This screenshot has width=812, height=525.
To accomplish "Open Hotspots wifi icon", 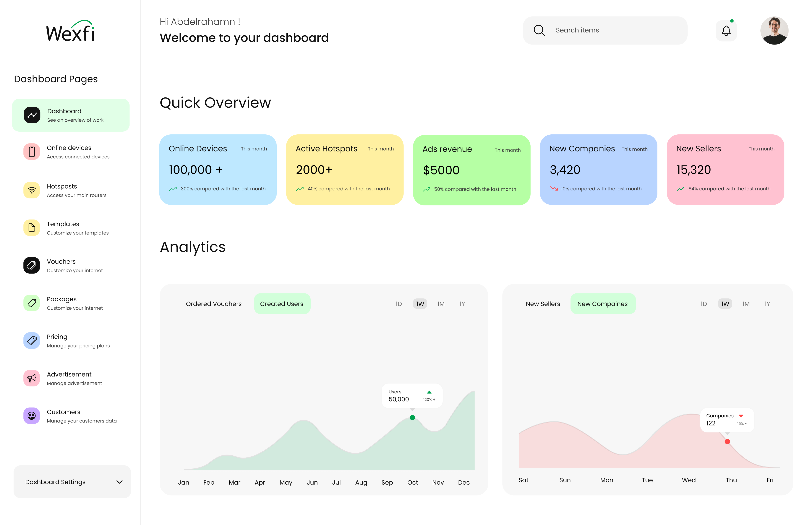I will (32, 190).
